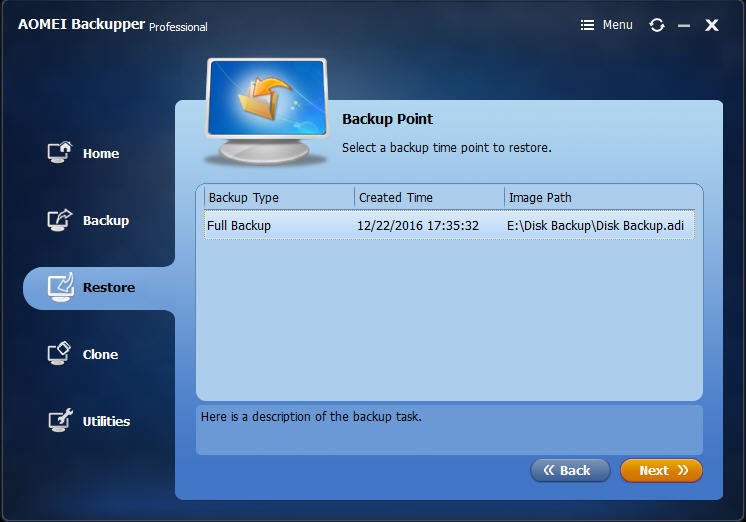Click the Backup monitor-arrow icon
The height and width of the screenshot is (522, 746).
pos(59,220)
